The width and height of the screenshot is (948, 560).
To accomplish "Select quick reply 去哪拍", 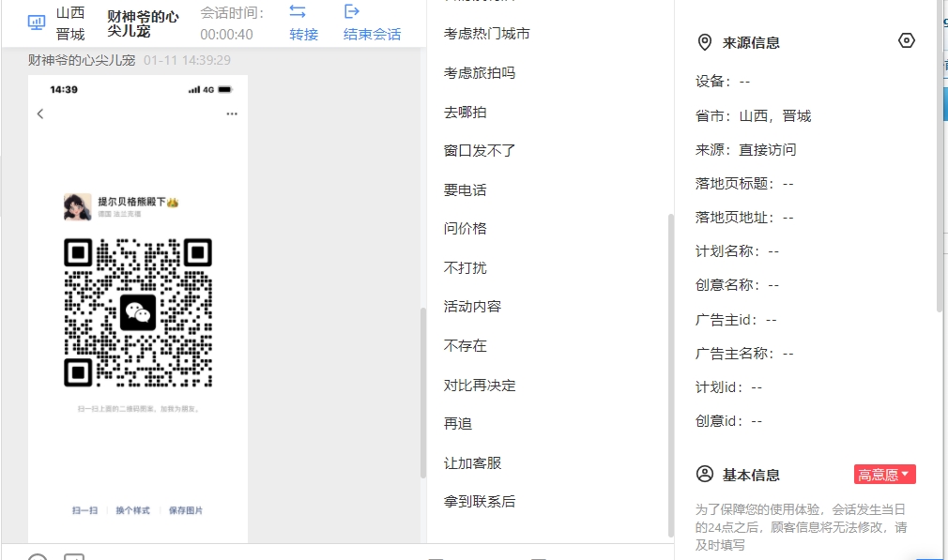I will click(x=465, y=113).
